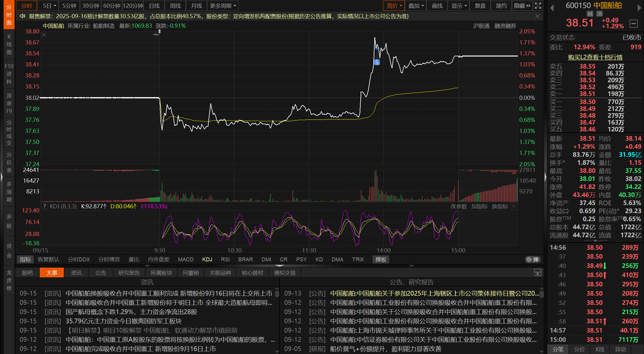Open 多股 sidebar entry
This screenshot has height=354, width=644.
(x=9, y=221)
